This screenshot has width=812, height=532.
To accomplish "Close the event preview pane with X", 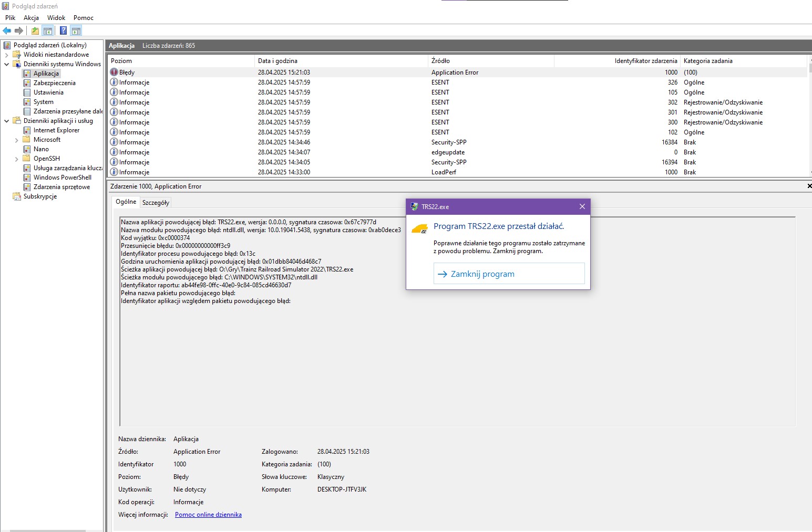I will pyautogui.click(x=809, y=186).
